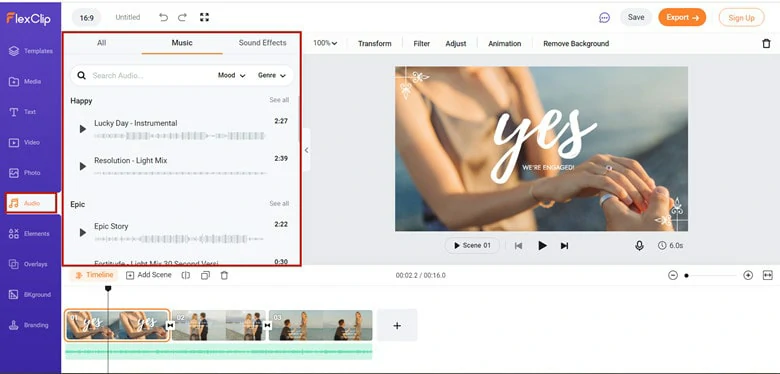Switch to the All audio tab

coord(101,43)
